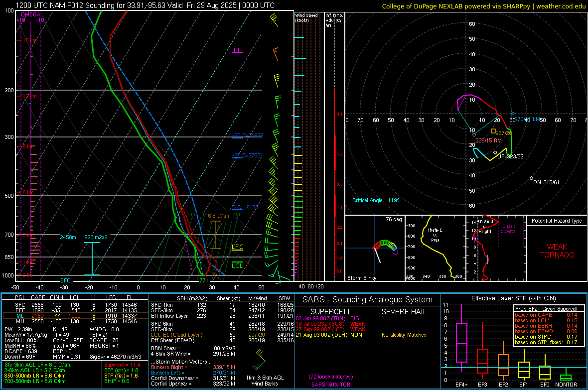Click the SigSvr = 46270 m3/s3 value
Image resolution: width=588 pixels, height=390 pixels.
(116, 357)
